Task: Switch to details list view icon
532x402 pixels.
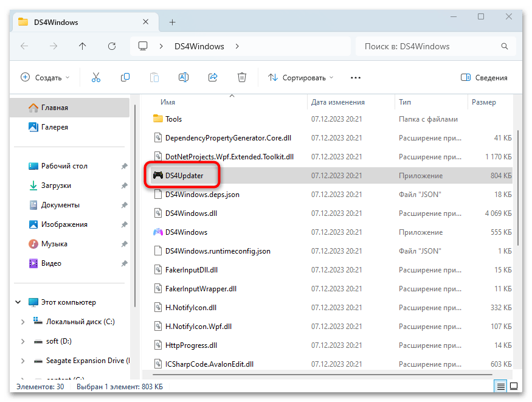Action: point(501,386)
